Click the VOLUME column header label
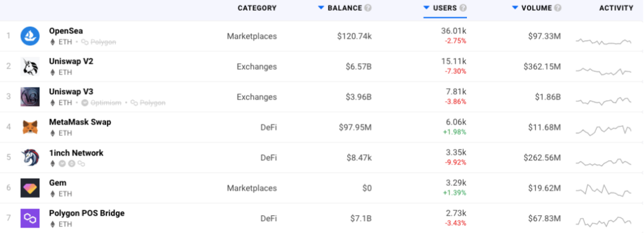644x233 pixels. pos(537,8)
